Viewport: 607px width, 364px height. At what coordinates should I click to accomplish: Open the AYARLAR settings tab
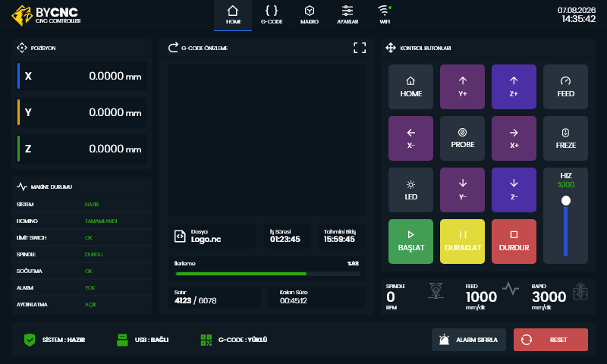tap(348, 14)
